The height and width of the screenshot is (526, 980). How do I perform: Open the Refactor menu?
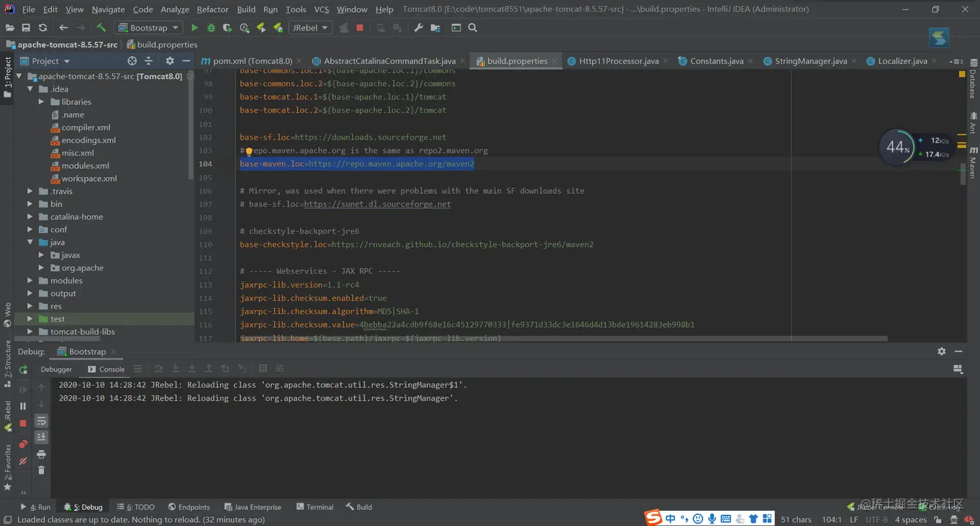(213, 9)
